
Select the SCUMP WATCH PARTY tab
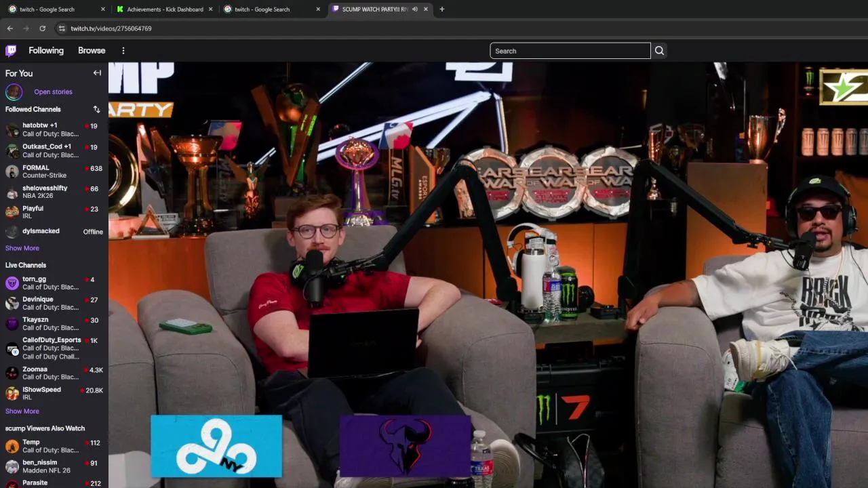(x=380, y=9)
